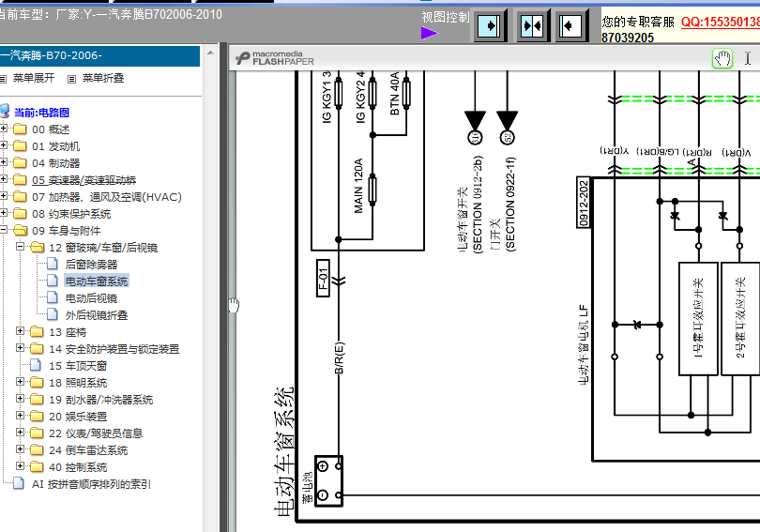This screenshot has height=532, width=760.
Task: Click the 13 座椅 folder icon
Action: (37, 332)
